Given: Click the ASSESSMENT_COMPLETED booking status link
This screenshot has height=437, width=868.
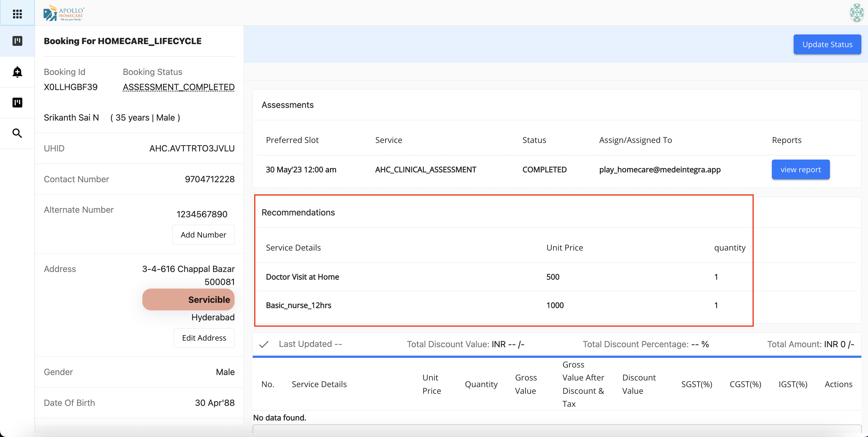Looking at the screenshot, I should 179,87.
